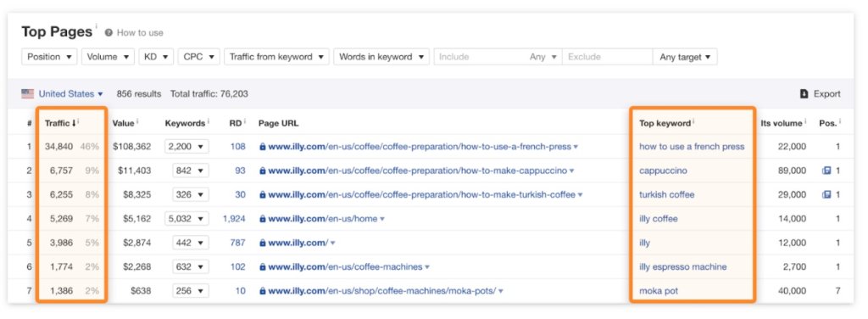Open the Position filter dropdown
The height and width of the screenshot is (319, 868).
49,57
